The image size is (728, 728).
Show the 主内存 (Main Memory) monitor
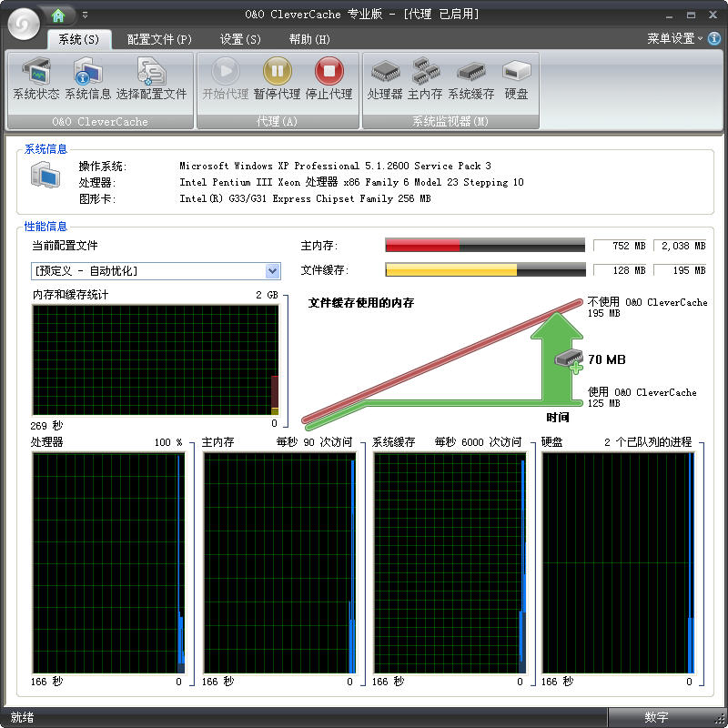click(x=425, y=79)
